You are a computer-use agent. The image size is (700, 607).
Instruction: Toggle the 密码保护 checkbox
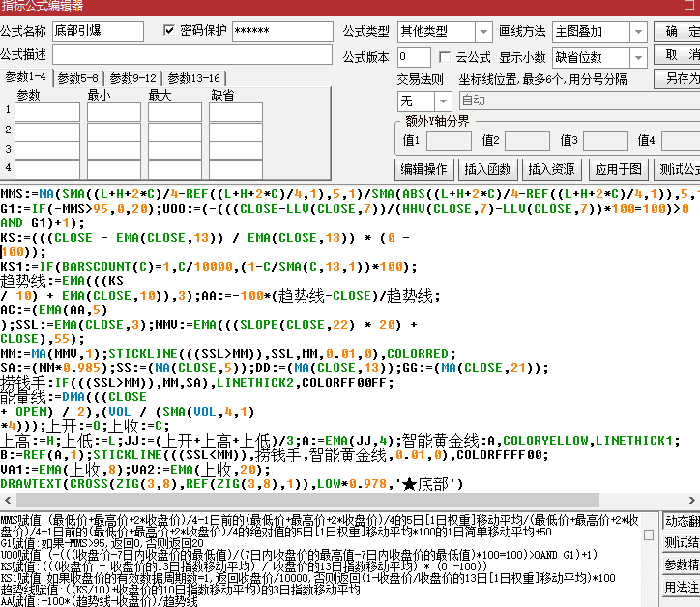[x=170, y=31]
